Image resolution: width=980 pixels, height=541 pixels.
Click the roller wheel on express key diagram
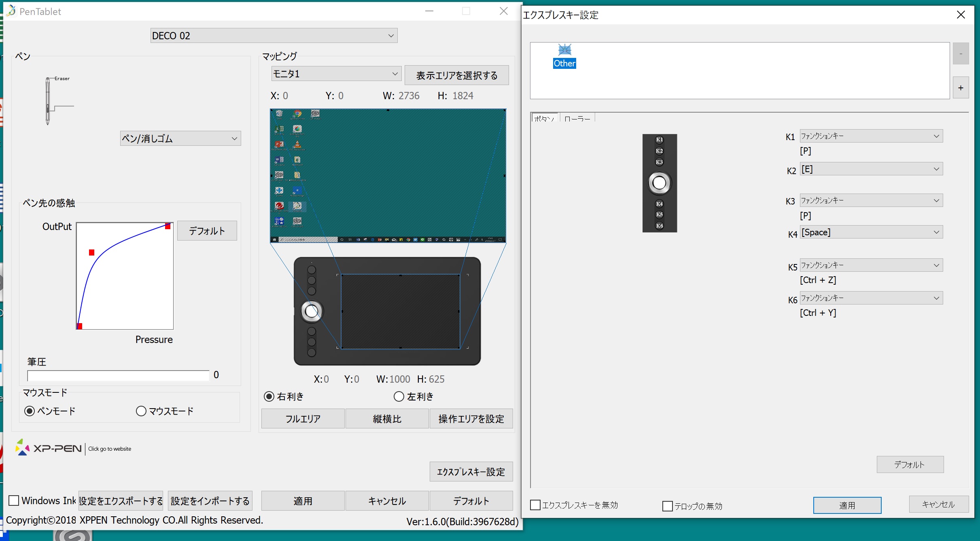[660, 183]
